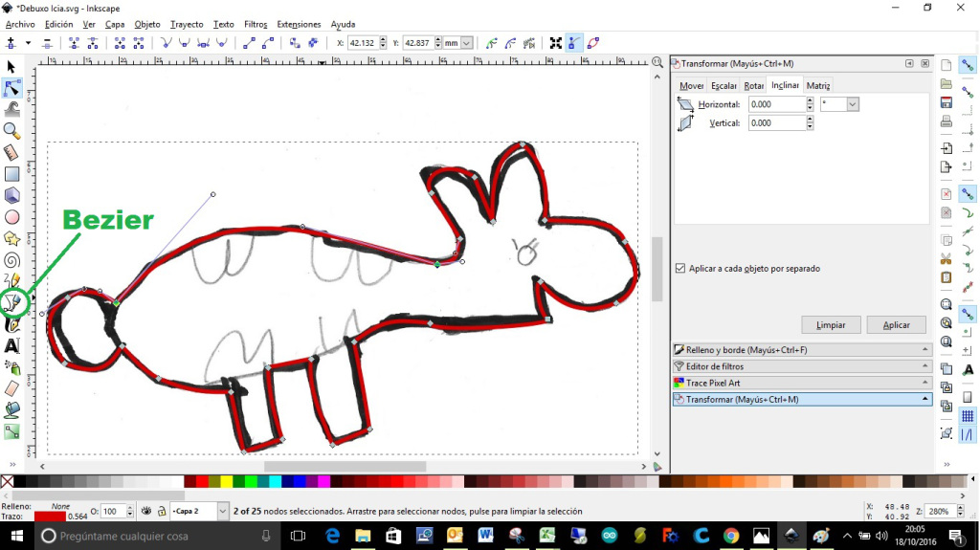Choose the Rectangle tool
Screen dimensions: 980x550
tap(11, 173)
